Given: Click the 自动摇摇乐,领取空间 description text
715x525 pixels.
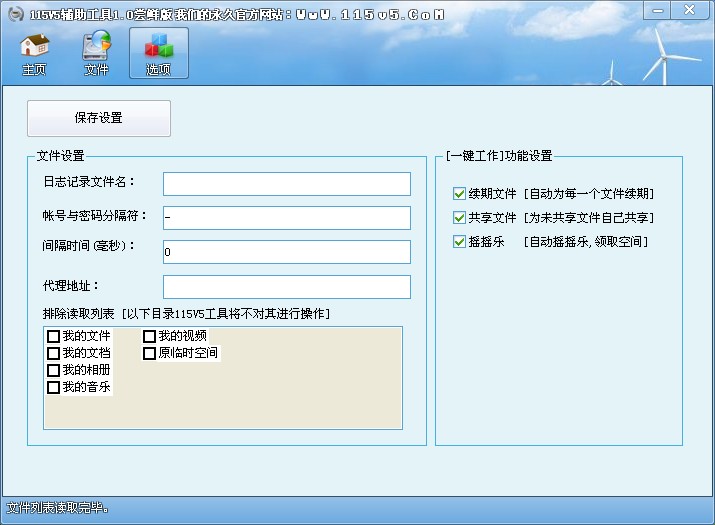Looking at the screenshot, I should pyautogui.click(x=585, y=241).
